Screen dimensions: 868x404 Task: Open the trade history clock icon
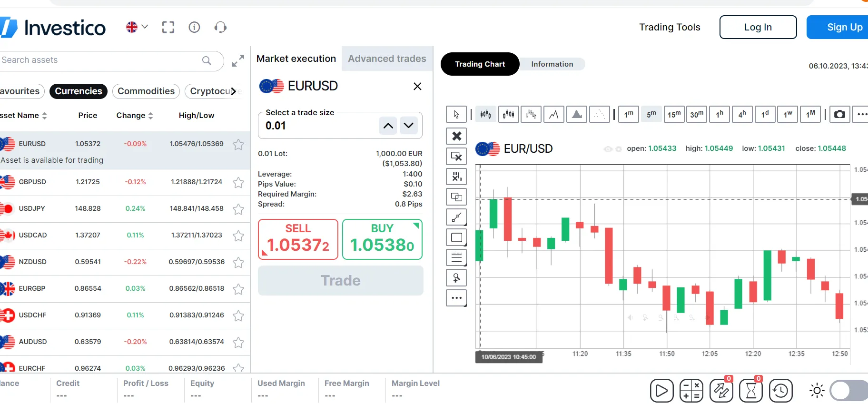[x=781, y=391]
